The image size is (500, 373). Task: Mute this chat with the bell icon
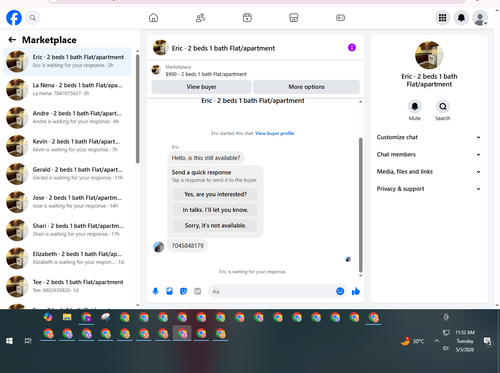[x=415, y=107]
